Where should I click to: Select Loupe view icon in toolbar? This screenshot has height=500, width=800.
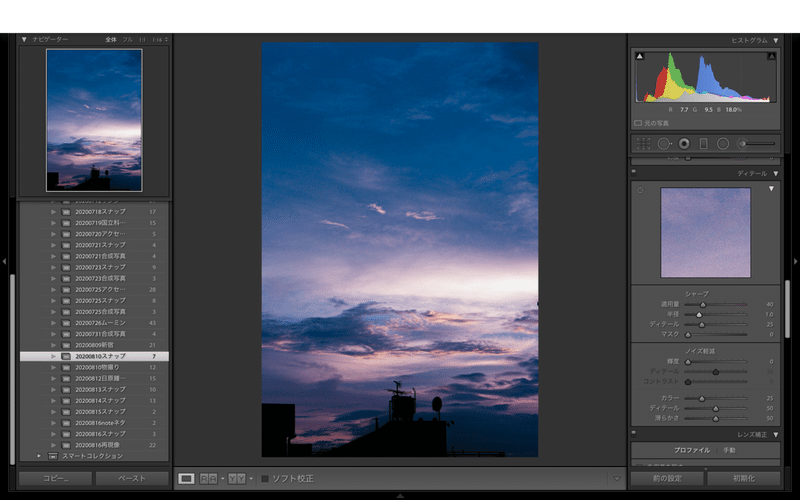[x=186, y=479]
